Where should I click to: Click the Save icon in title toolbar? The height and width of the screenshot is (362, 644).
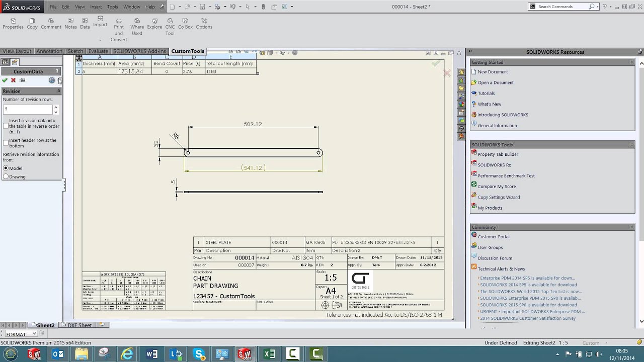click(202, 7)
